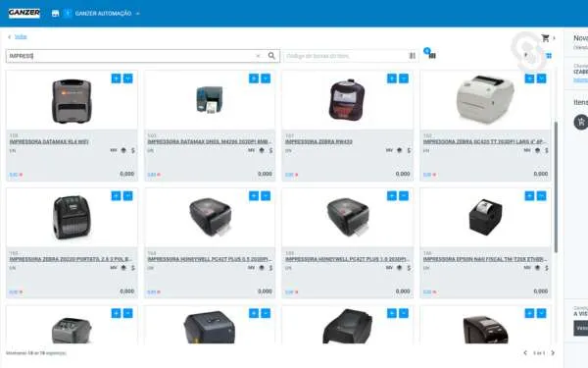The image size is (588, 368).
Task: Click white Zebra GC420 printer thumbnail
Action: click(485, 99)
